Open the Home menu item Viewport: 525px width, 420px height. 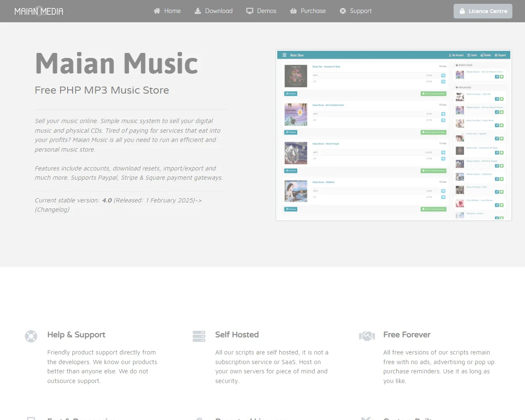coord(167,11)
